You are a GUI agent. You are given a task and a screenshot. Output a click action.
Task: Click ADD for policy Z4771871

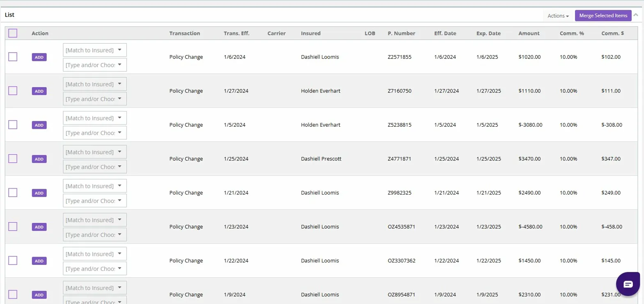pos(39,159)
